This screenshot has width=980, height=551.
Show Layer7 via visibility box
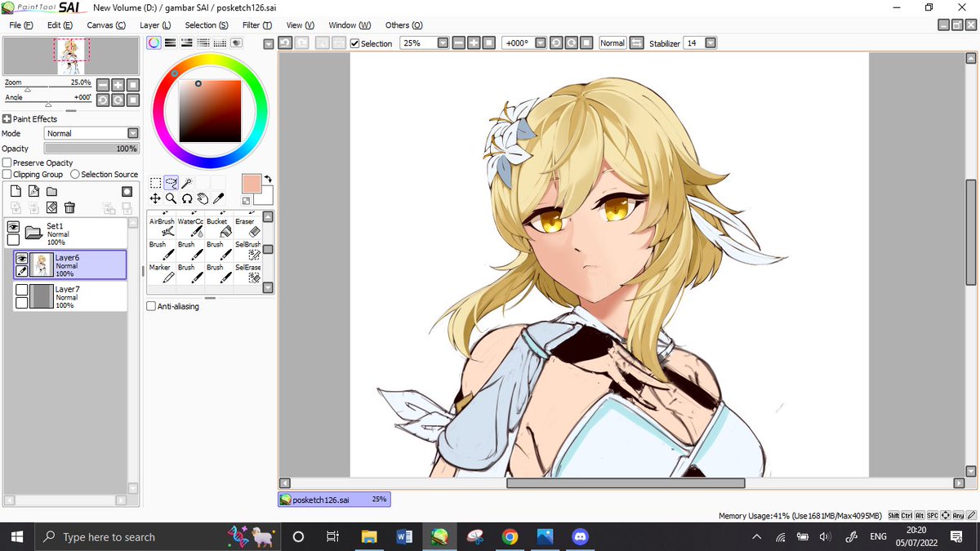click(22, 290)
